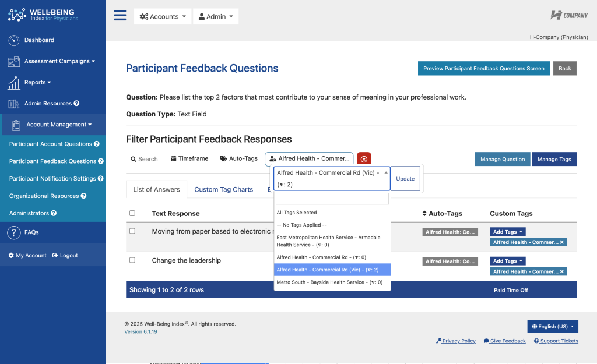Screen dimensions: 597x364
Task: Collapse the Account Management menu
Action: 59,125
